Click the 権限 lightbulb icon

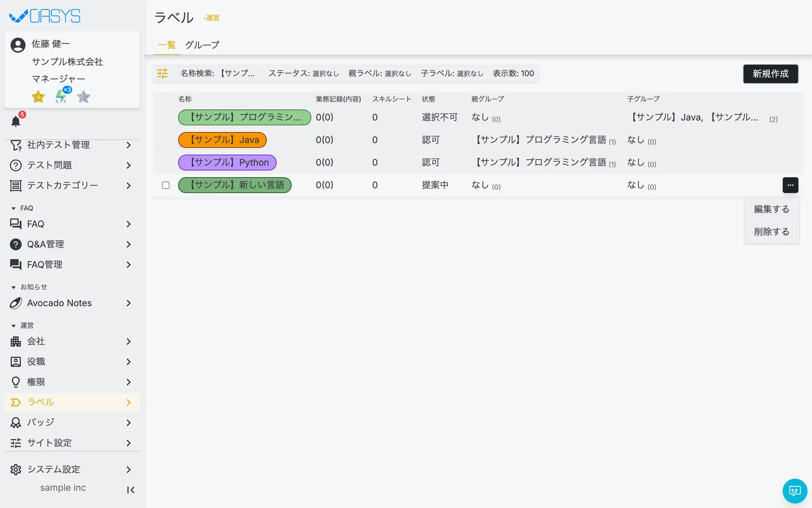click(x=16, y=382)
